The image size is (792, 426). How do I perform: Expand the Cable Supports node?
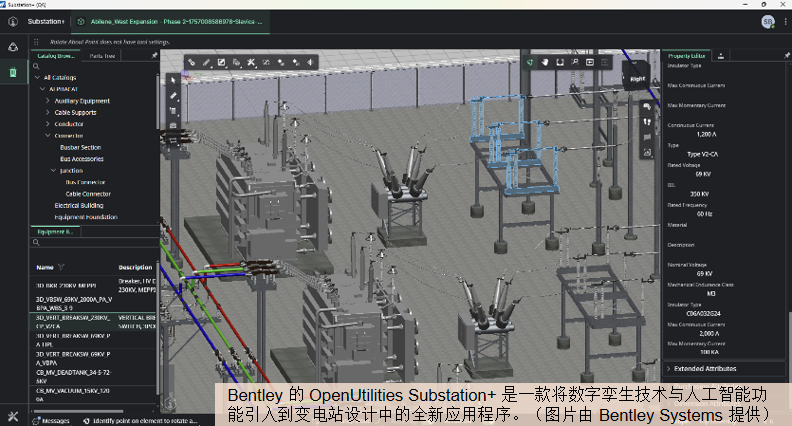(x=48, y=112)
